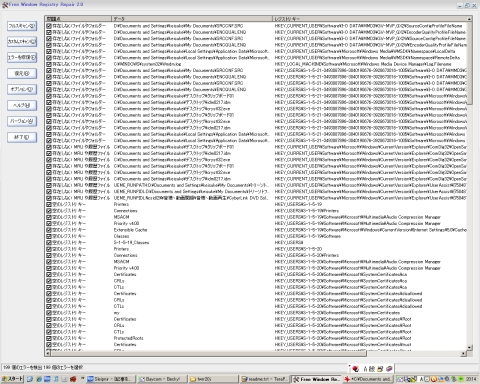Uncheck the wmdm.log row checkbox
Image resolution: width=480 pixels, height=384 pixels.
pos(49,64)
